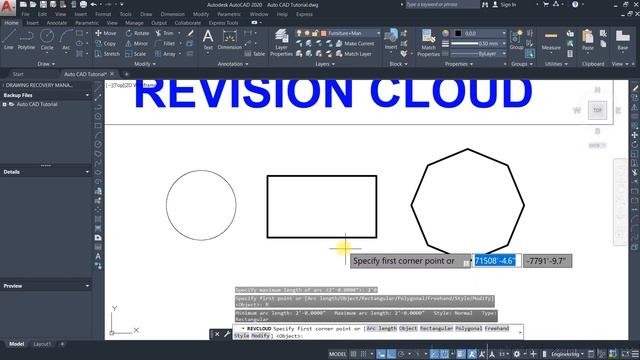
Task: Expand the Properties panel dropdown
Action: point(459,64)
